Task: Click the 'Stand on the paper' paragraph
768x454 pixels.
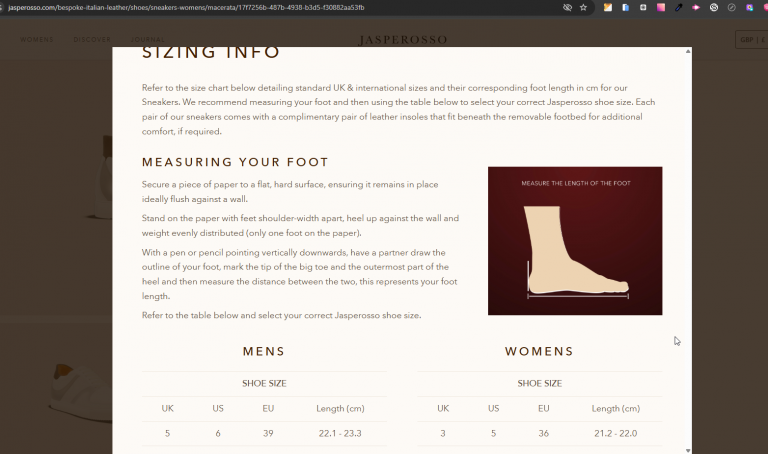Action: click(300, 225)
